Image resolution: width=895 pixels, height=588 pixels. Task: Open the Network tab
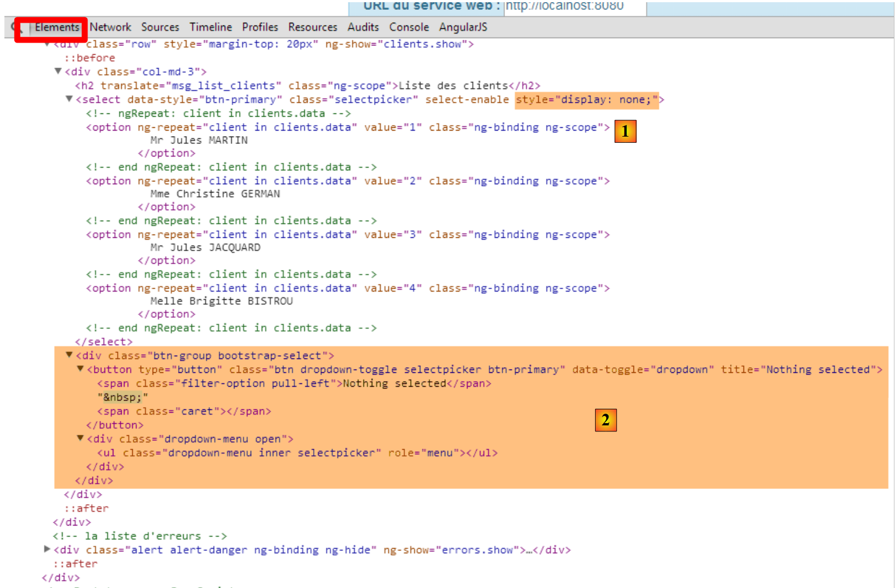tap(110, 27)
